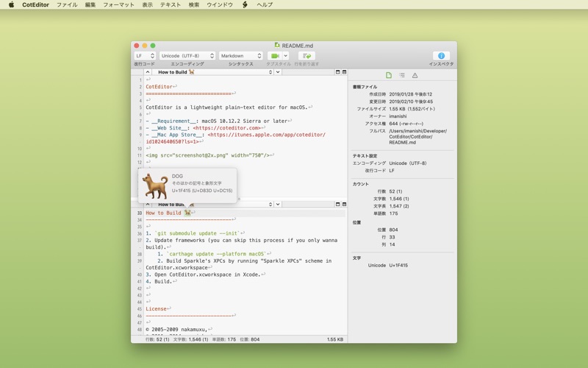Go to next outline item in top pane
588x368 pixels.
[x=278, y=72]
